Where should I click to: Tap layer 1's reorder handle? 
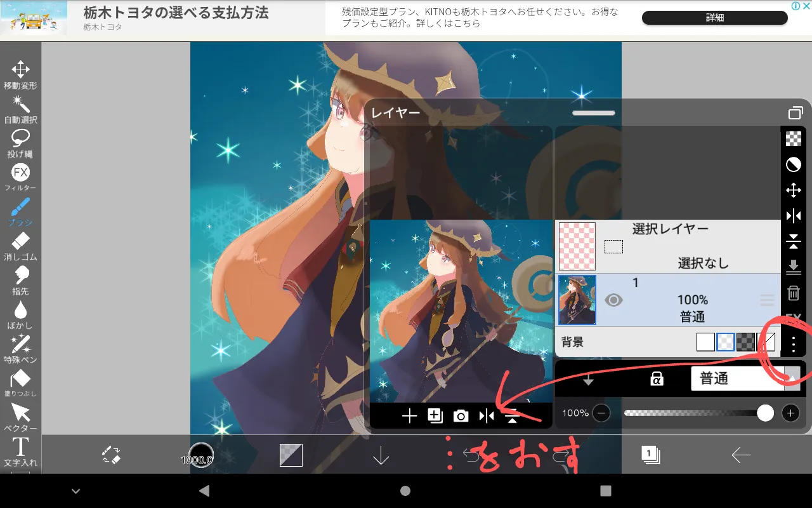click(767, 300)
